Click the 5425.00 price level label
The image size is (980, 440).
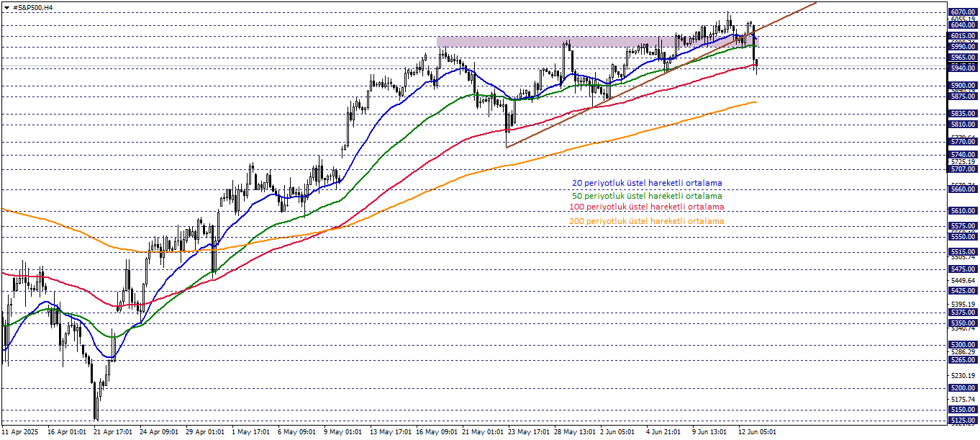point(963,291)
